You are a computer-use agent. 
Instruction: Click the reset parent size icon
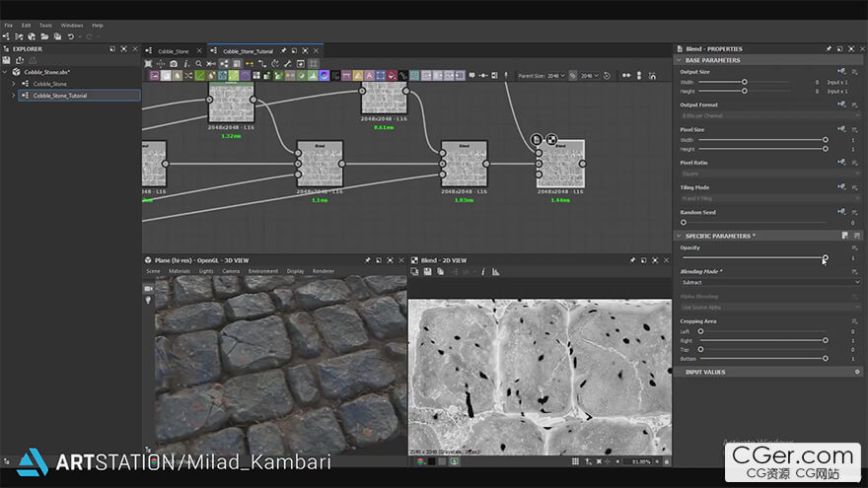pos(608,76)
